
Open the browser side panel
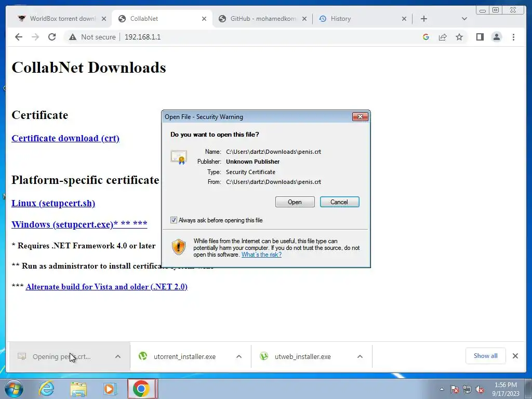click(480, 37)
